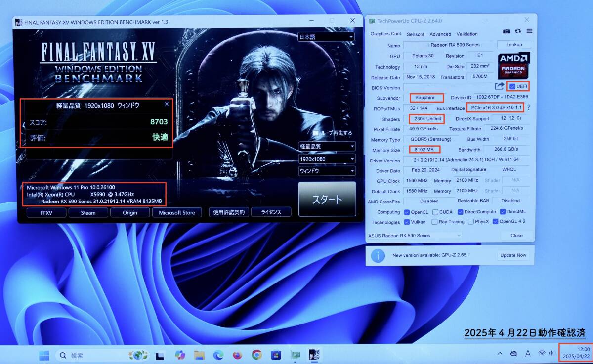
Task: Click the Steam button
Action: pyautogui.click(x=88, y=212)
